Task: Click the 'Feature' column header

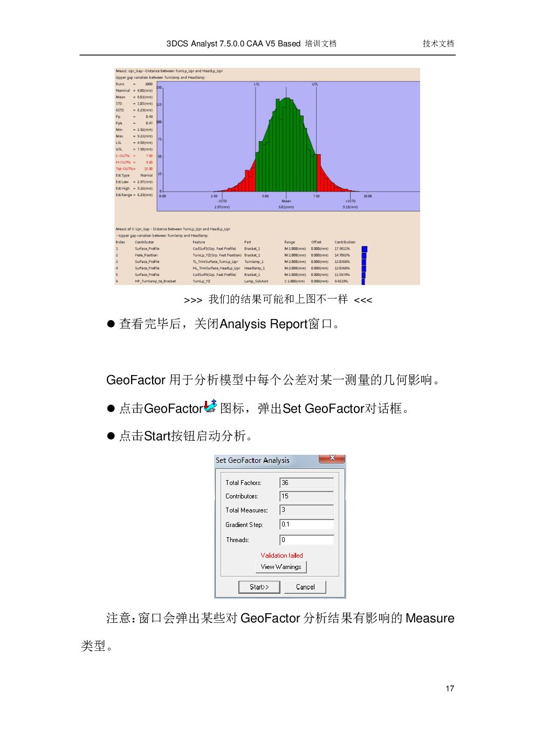Action: point(198,242)
